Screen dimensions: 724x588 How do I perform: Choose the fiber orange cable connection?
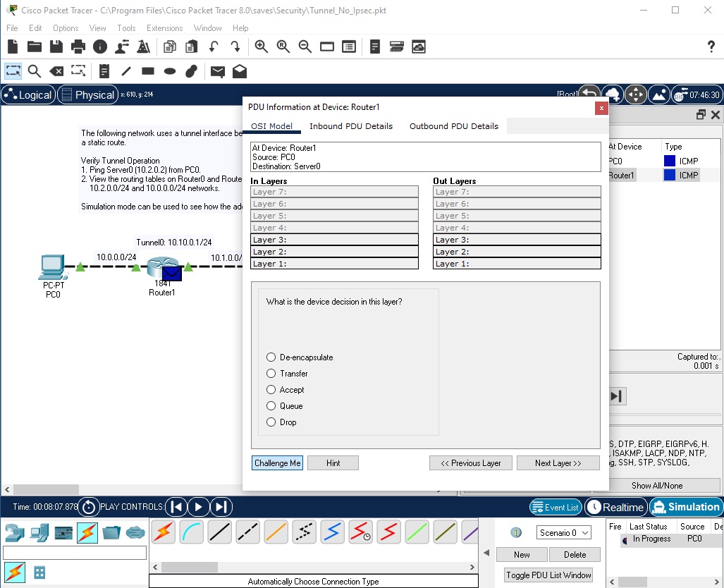[x=276, y=532]
